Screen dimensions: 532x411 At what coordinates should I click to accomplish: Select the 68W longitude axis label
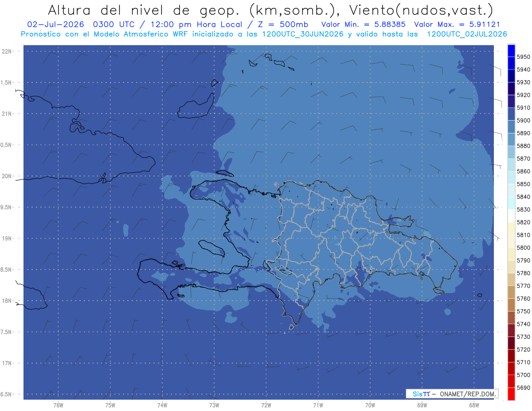click(x=474, y=405)
